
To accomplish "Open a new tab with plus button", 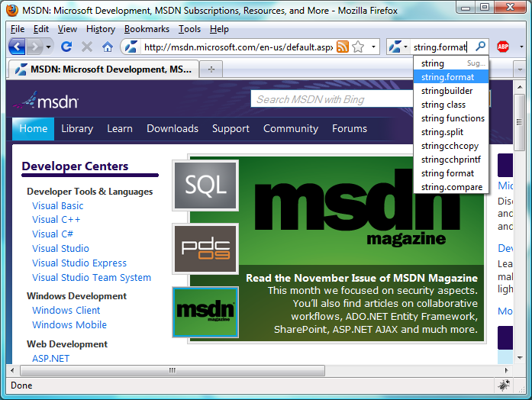I will pos(211,69).
